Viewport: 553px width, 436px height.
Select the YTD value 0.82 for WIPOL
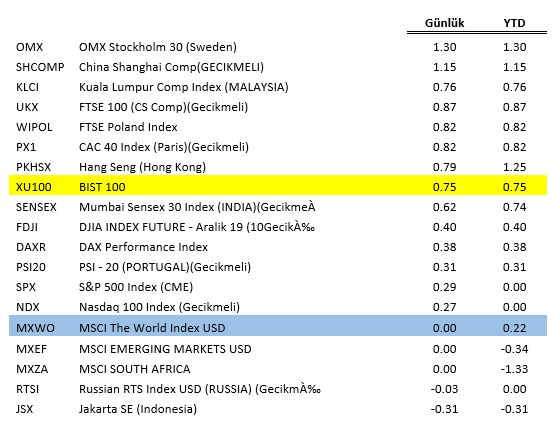tap(514, 127)
